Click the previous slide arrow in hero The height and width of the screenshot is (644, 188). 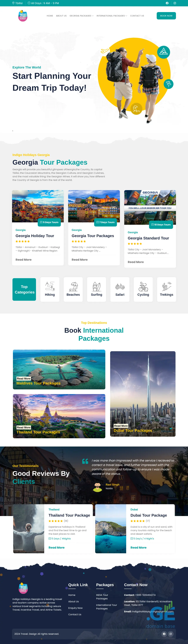point(13,131)
